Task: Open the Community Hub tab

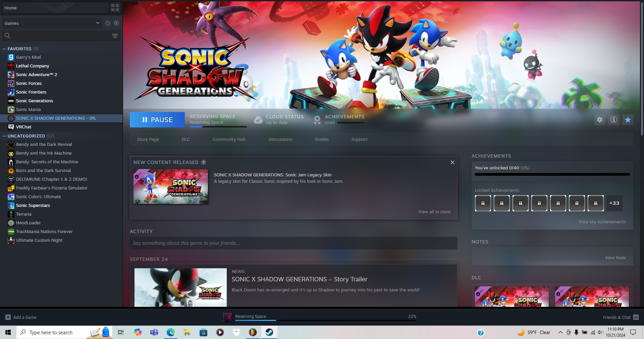Action: coord(229,139)
